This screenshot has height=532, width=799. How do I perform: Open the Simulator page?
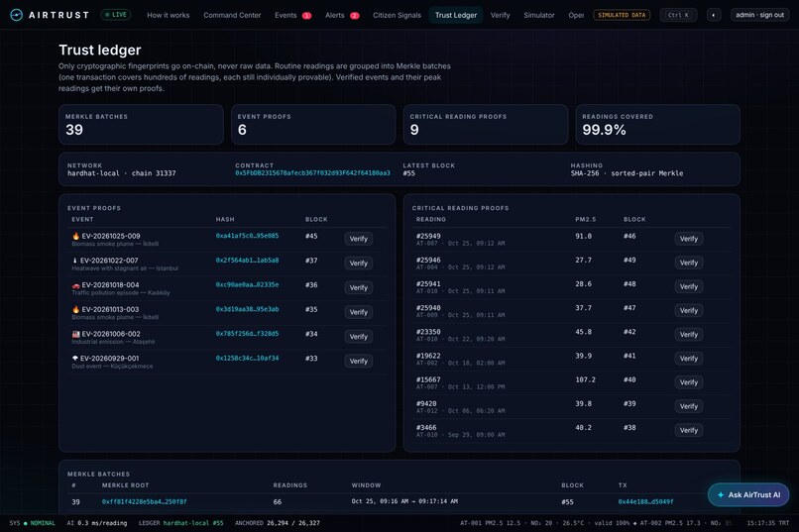[538, 15]
